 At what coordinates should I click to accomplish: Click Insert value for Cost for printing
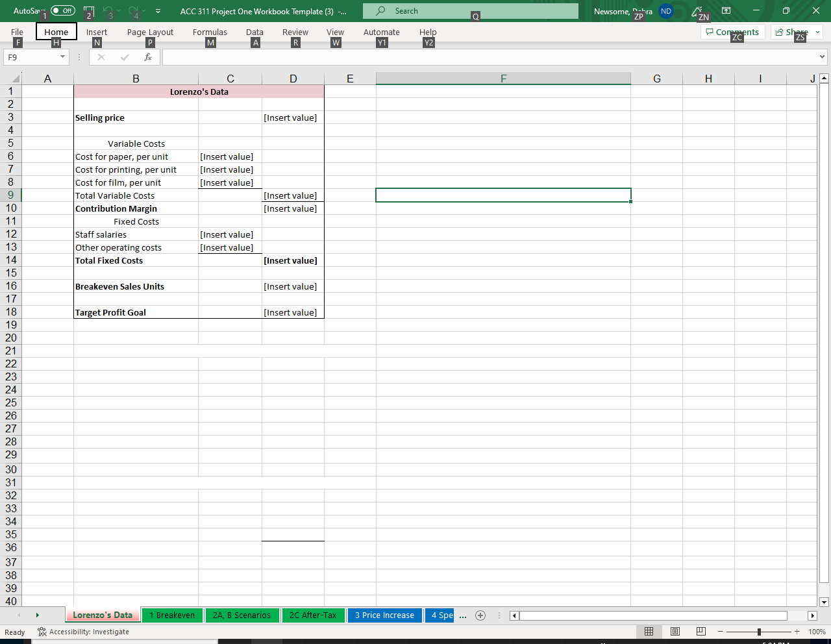[230, 169]
